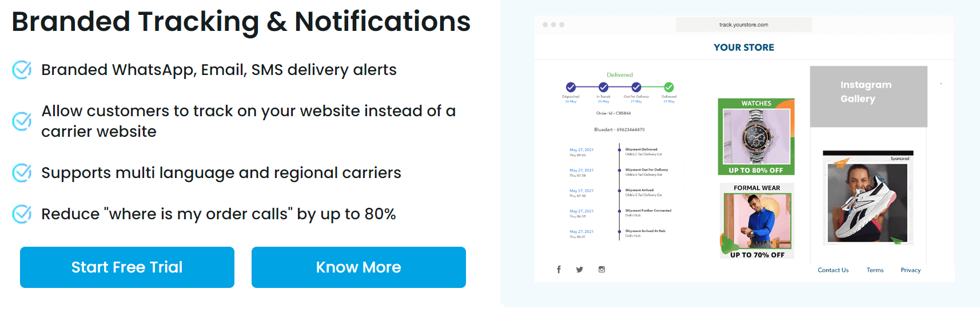Click checkmark beside Allow customers to track

point(22,121)
